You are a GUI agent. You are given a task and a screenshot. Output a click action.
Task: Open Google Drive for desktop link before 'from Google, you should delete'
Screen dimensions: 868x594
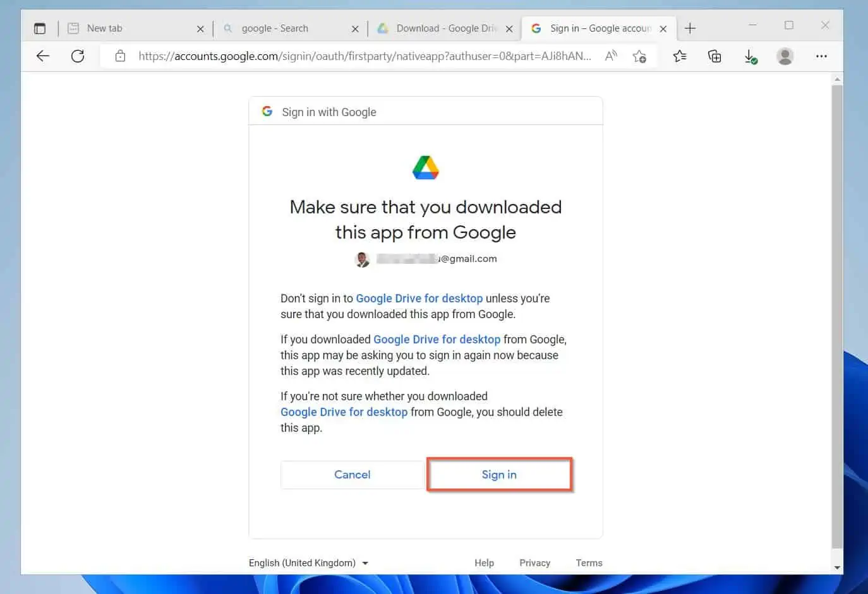tap(344, 412)
